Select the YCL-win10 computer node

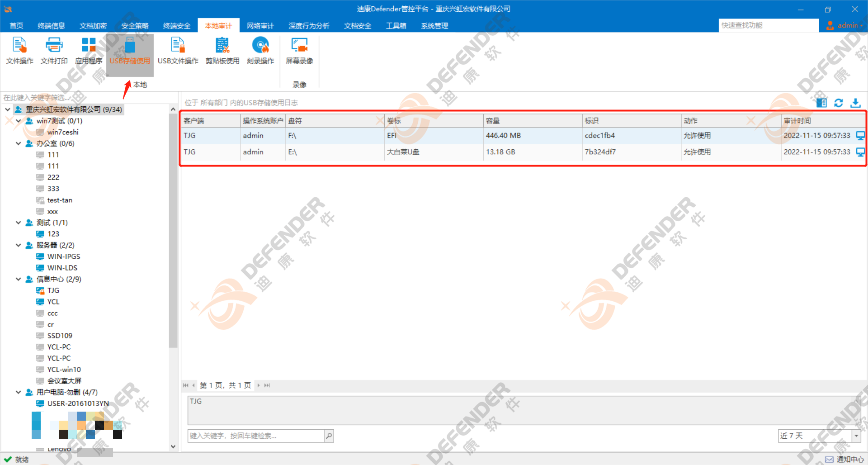tap(64, 370)
